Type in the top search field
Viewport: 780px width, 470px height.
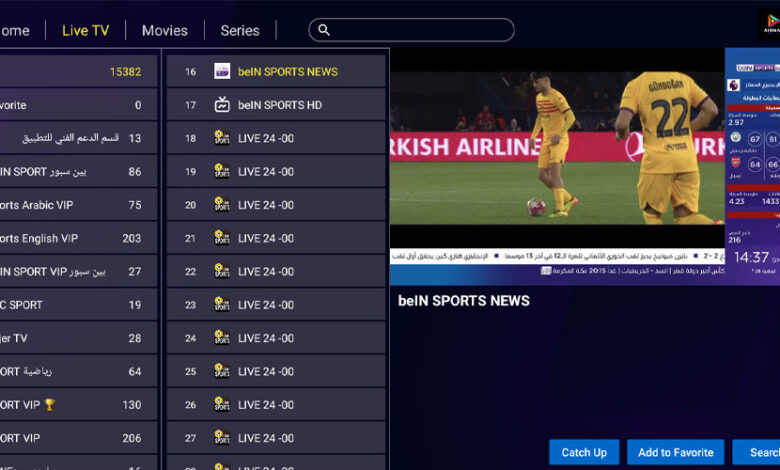(420, 31)
